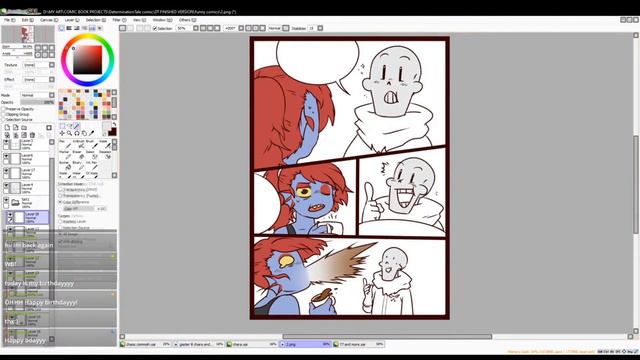Activate the Rotate view tool
Viewport: 640px width, 360px height.
[77, 133]
